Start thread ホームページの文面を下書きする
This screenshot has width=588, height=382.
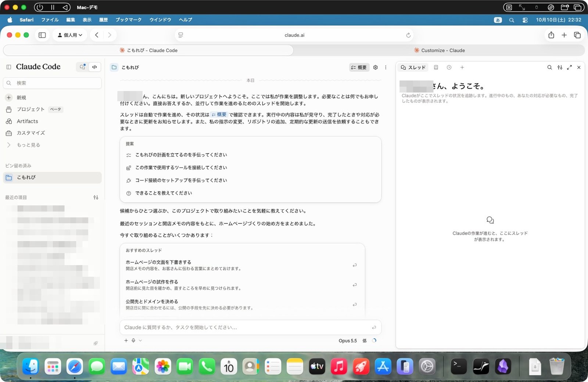(x=243, y=265)
